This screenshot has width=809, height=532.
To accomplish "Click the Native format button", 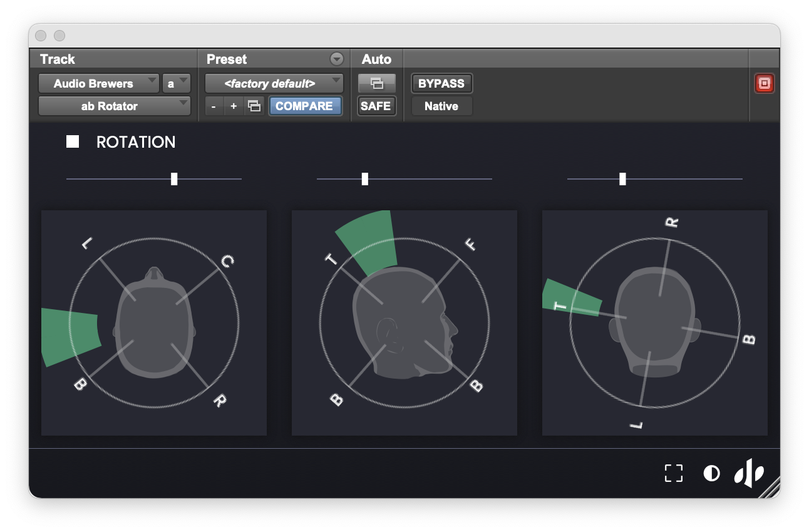I will (441, 106).
